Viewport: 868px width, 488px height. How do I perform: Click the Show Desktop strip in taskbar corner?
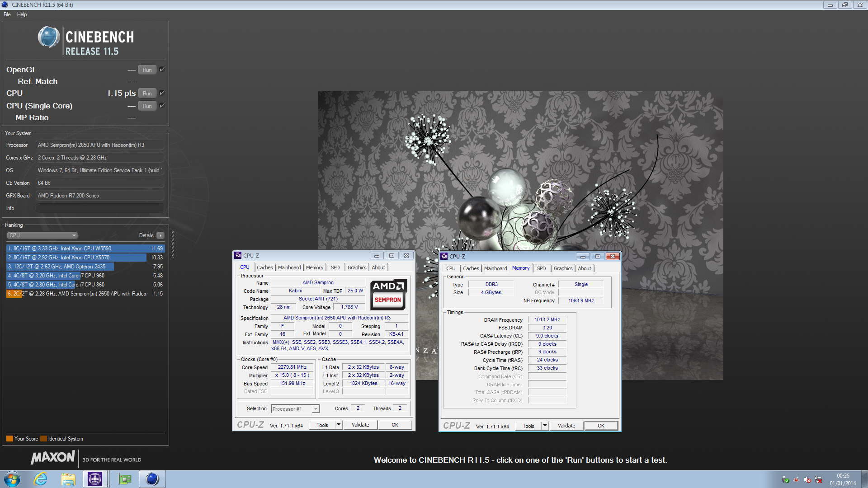(865, 479)
